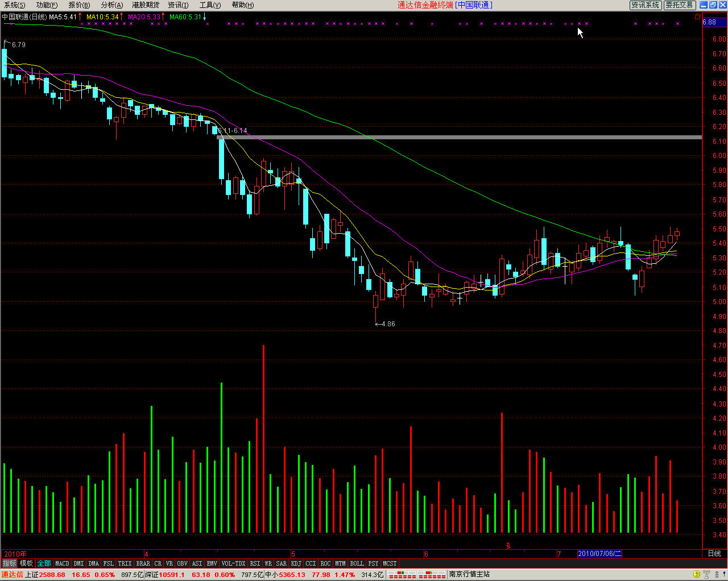Click the antenna connection status icon

pos(706,575)
